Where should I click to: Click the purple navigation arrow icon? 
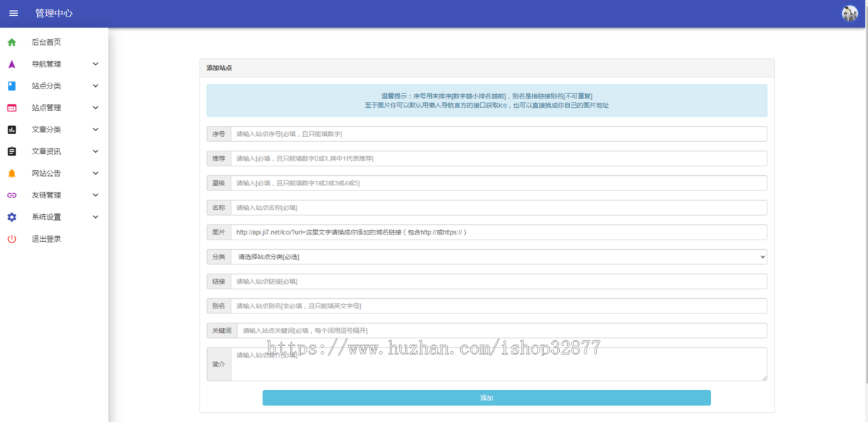click(12, 64)
